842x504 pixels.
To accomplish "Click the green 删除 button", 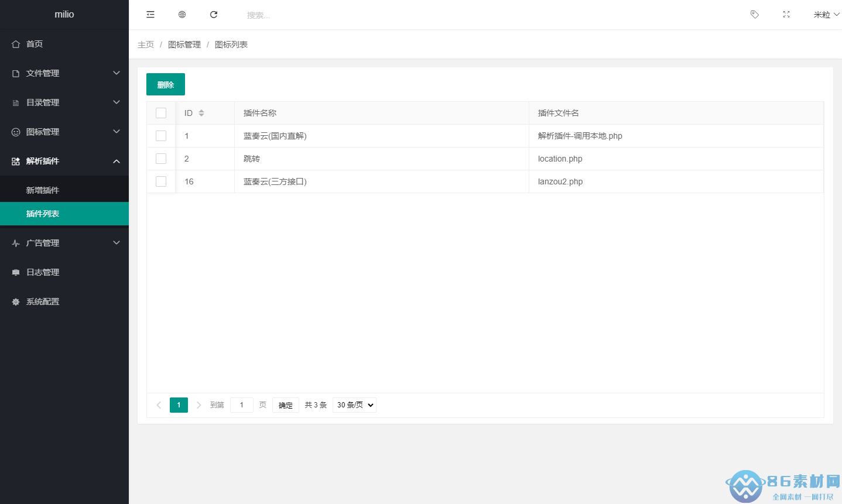I will [166, 84].
